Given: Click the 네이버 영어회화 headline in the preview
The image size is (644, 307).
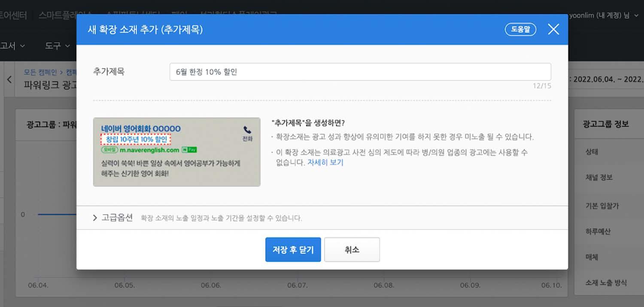Looking at the screenshot, I should pyautogui.click(x=140, y=128).
